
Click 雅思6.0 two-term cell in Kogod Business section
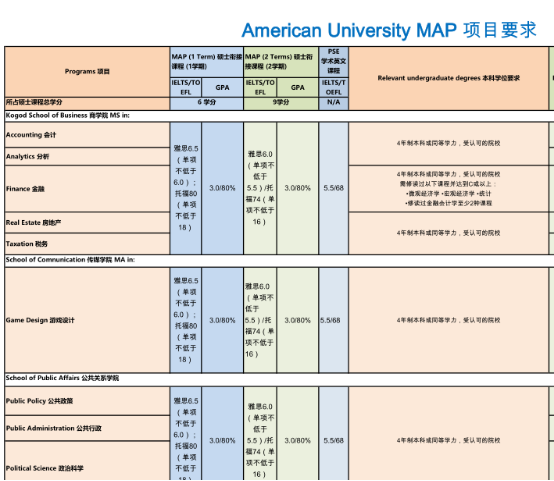click(260, 188)
